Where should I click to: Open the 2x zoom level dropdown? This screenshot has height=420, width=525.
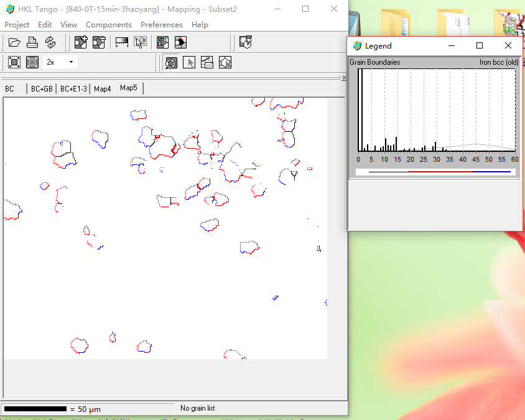pyautogui.click(x=71, y=62)
